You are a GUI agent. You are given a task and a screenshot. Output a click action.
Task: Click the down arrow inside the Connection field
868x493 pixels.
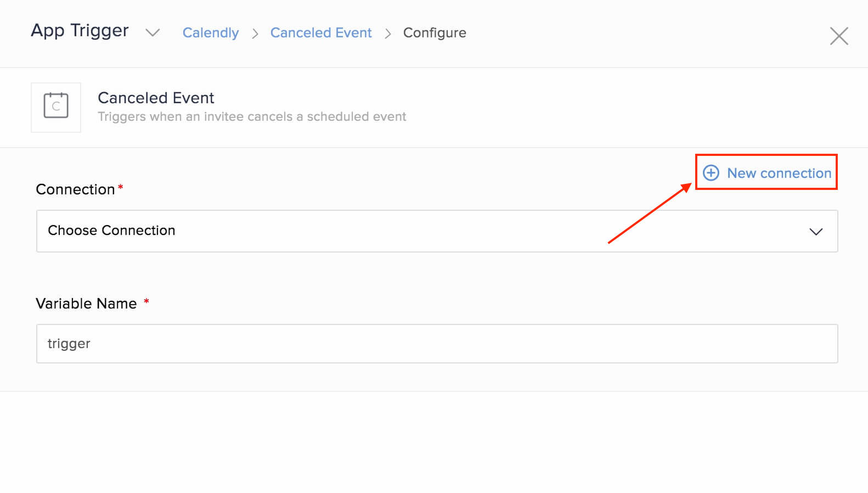click(x=816, y=232)
